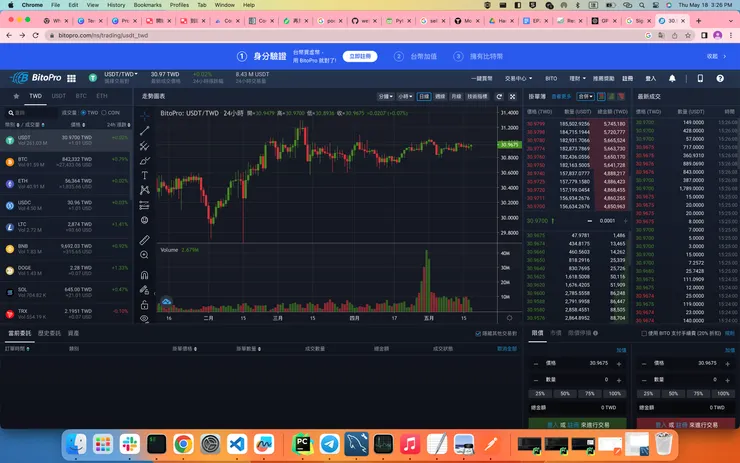The image size is (740, 463).
Task: Open chart settings gear at axis corner
Action: point(509,318)
